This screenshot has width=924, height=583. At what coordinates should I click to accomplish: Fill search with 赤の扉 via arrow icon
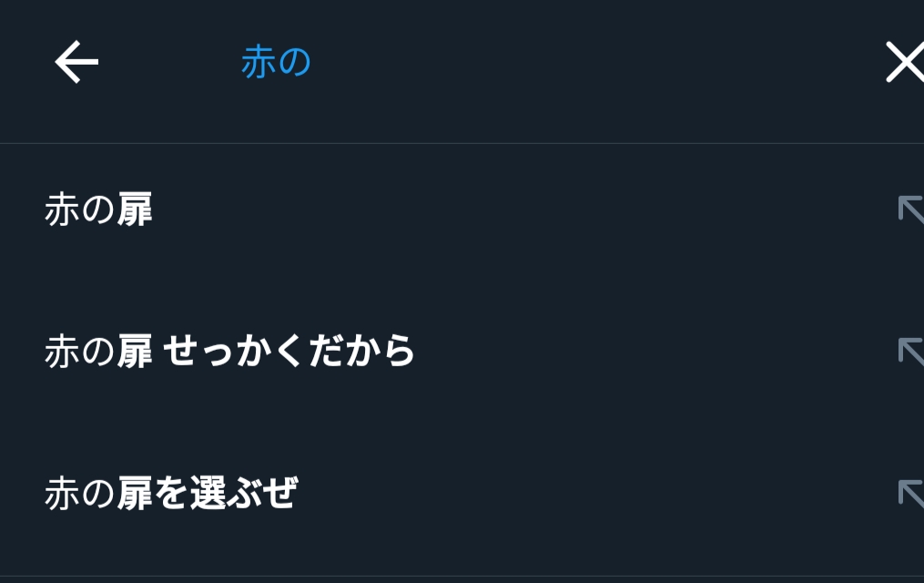910,210
